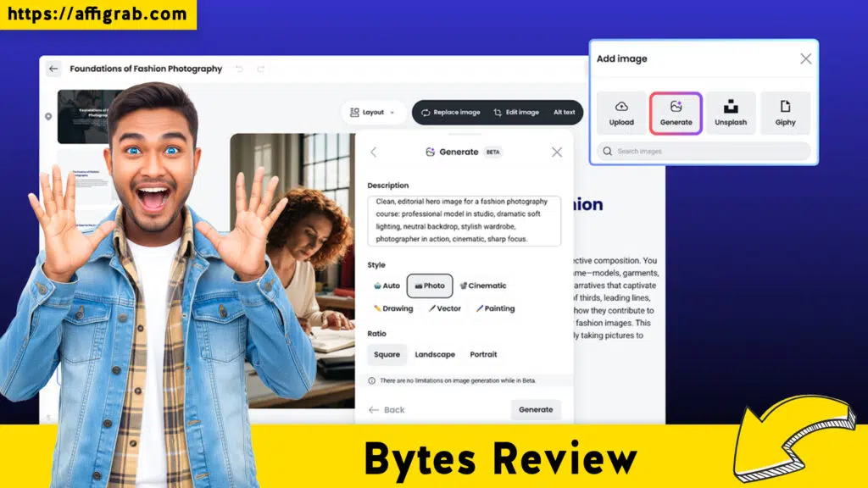Click the BETA badge next to Generate

492,152
